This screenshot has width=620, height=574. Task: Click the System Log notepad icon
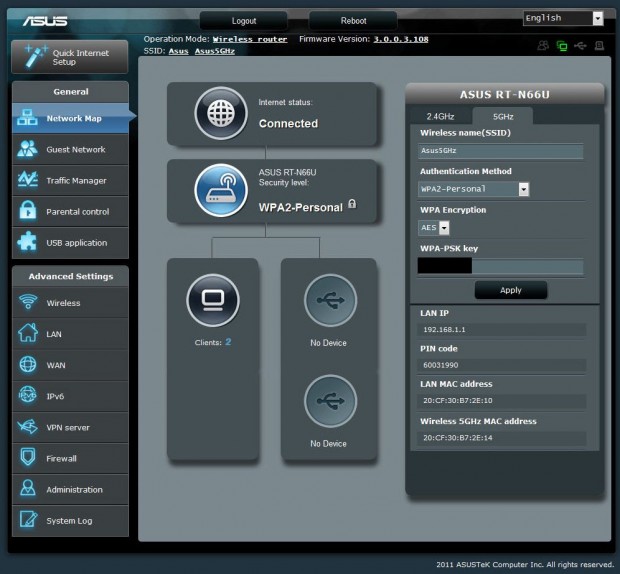pos(28,519)
